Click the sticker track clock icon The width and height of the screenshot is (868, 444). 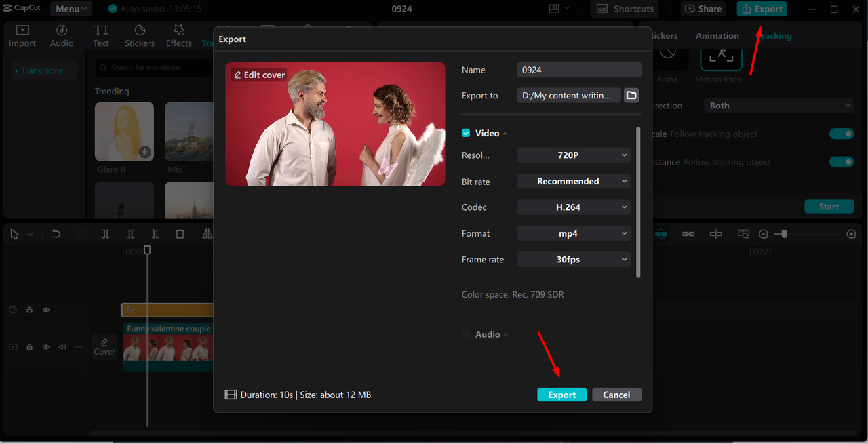point(13,310)
